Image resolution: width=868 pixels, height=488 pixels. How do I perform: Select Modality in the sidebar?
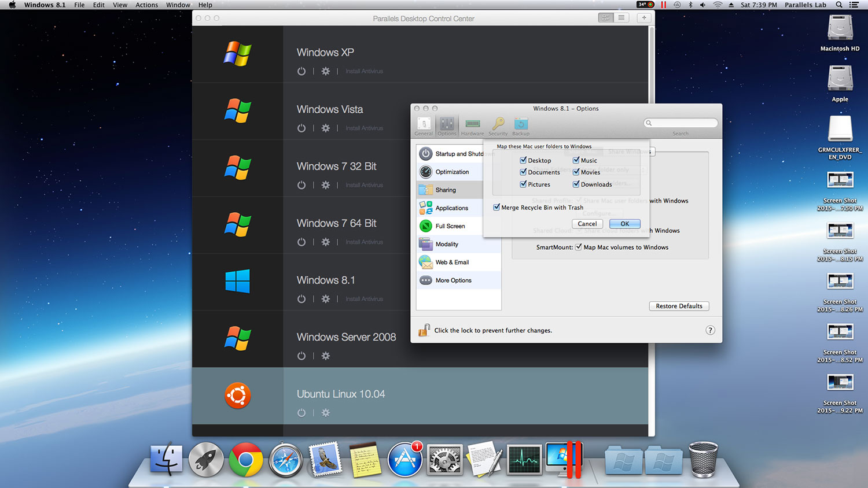459,244
